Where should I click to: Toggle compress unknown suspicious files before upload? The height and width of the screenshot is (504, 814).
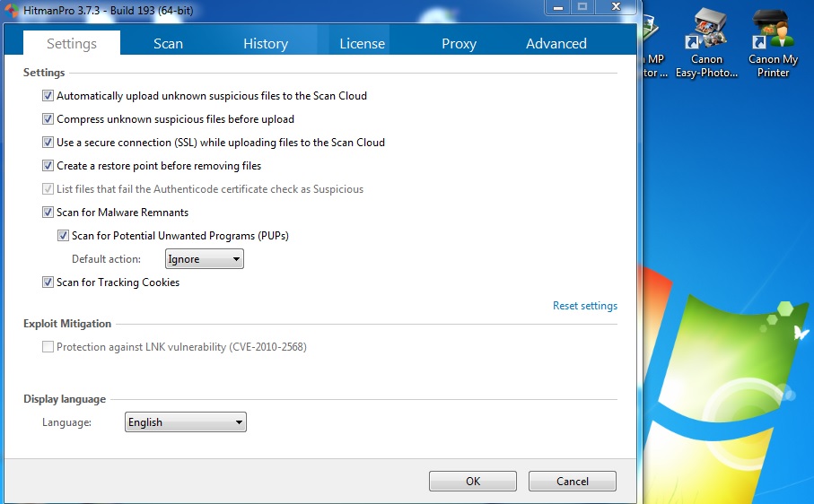[x=48, y=119]
